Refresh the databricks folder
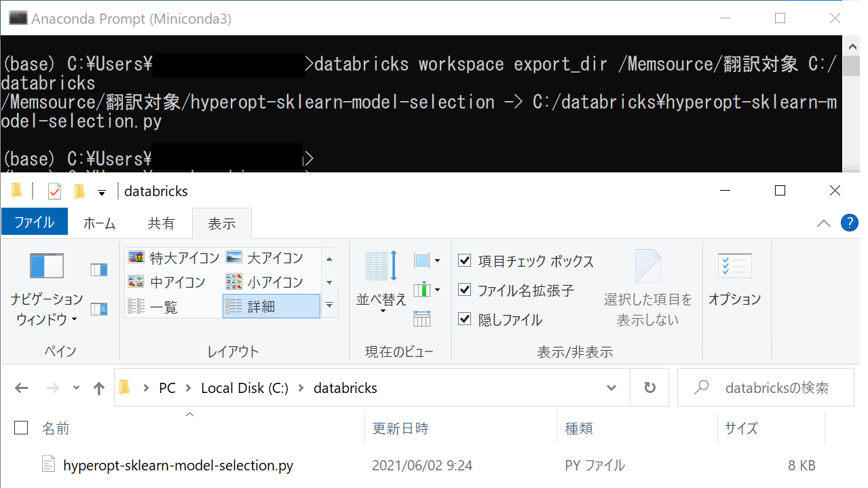This screenshot has height=488, width=868. [x=649, y=388]
